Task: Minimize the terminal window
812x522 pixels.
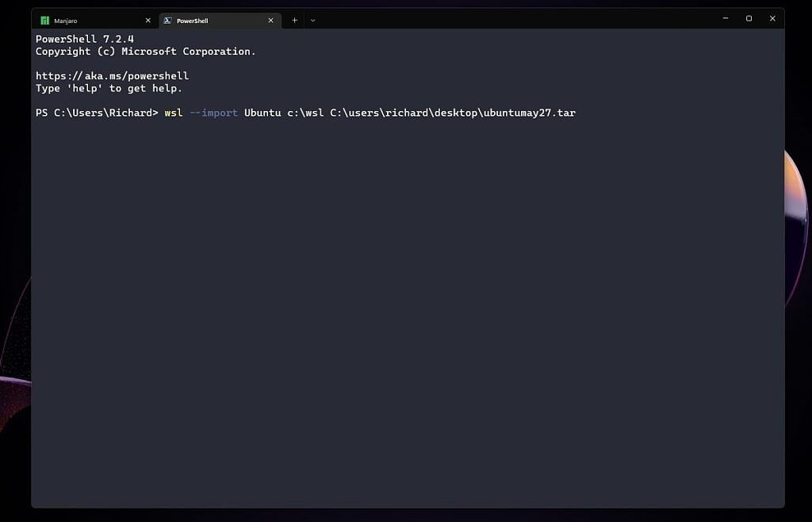Action: [725, 18]
